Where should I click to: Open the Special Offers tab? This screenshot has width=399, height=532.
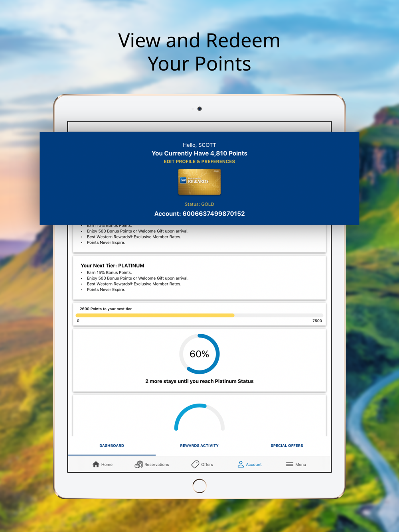(x=287, y=445)
